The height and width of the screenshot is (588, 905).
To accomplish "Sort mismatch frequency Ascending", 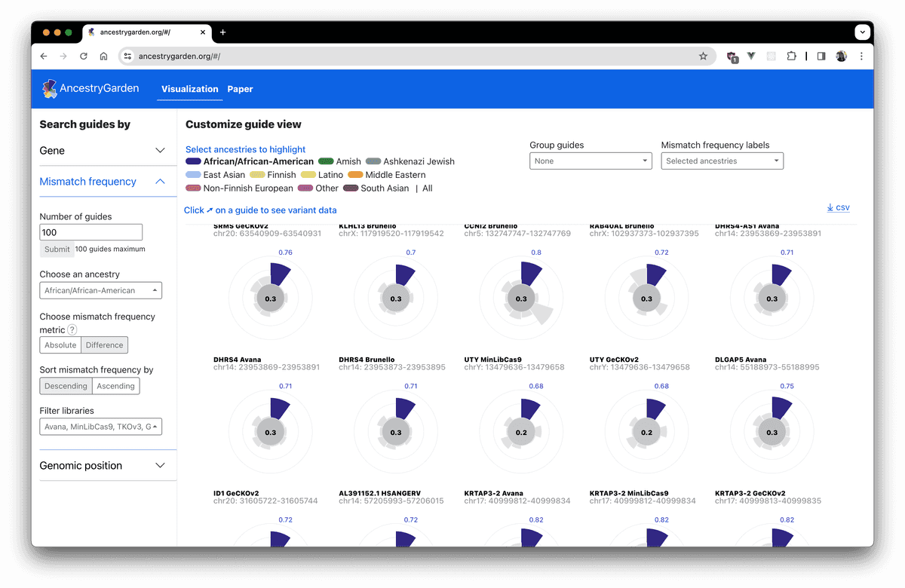I will click(115, 386).
